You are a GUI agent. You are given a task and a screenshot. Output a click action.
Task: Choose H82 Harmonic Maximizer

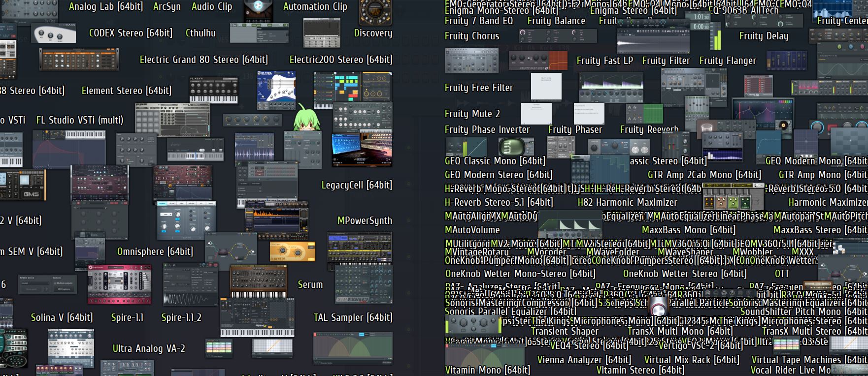[x=628, y=203]
